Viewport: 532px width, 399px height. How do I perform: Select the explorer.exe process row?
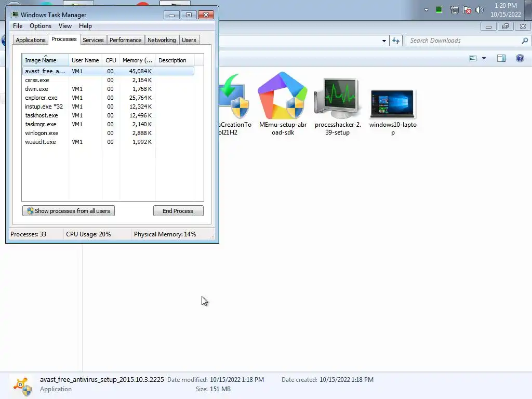point(108,98)
